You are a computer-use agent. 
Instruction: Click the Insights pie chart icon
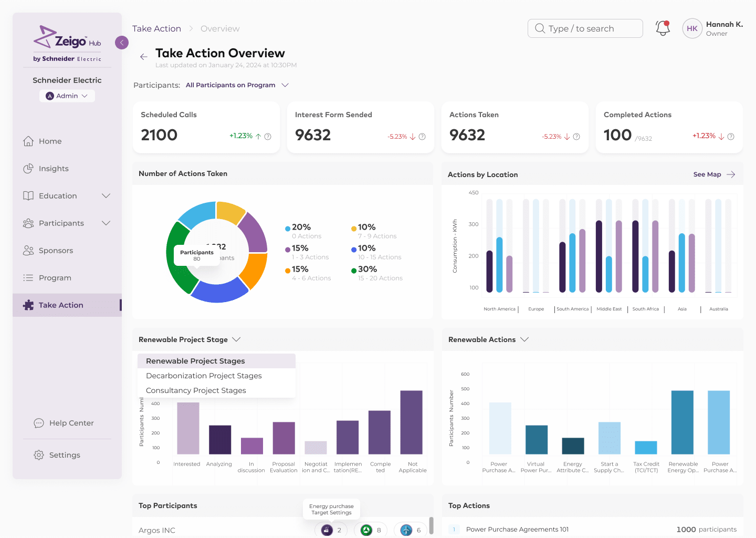coord(28,168)
